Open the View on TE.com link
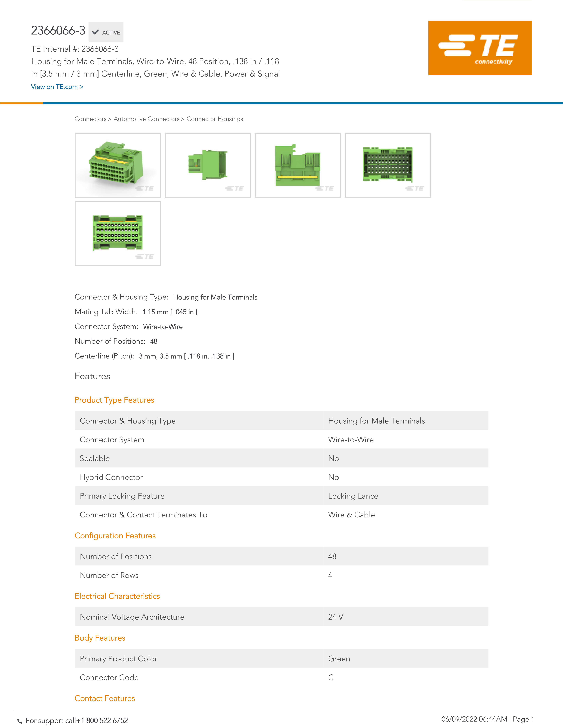The image size is (563, 728). click(x=57, y=87)
